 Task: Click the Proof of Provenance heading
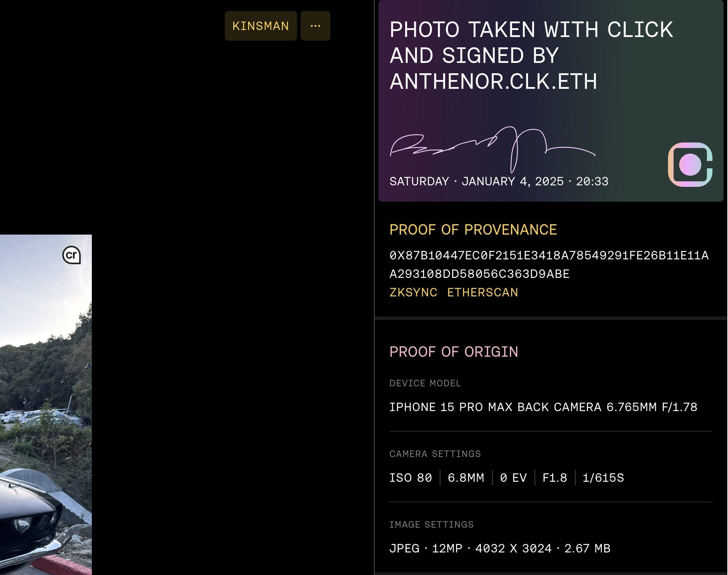coord(473,230)
